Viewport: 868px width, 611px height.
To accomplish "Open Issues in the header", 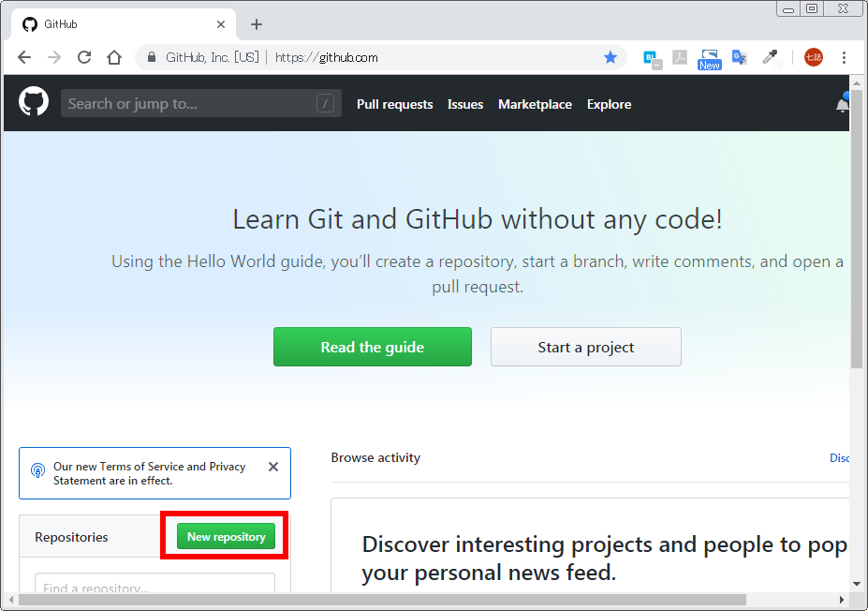I will tap(465, 104).
